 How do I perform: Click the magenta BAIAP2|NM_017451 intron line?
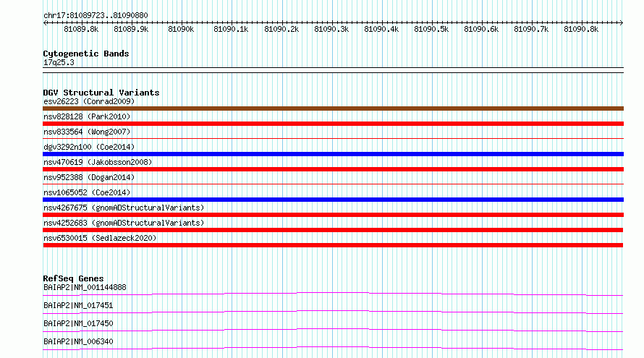[x=333, y=311]
